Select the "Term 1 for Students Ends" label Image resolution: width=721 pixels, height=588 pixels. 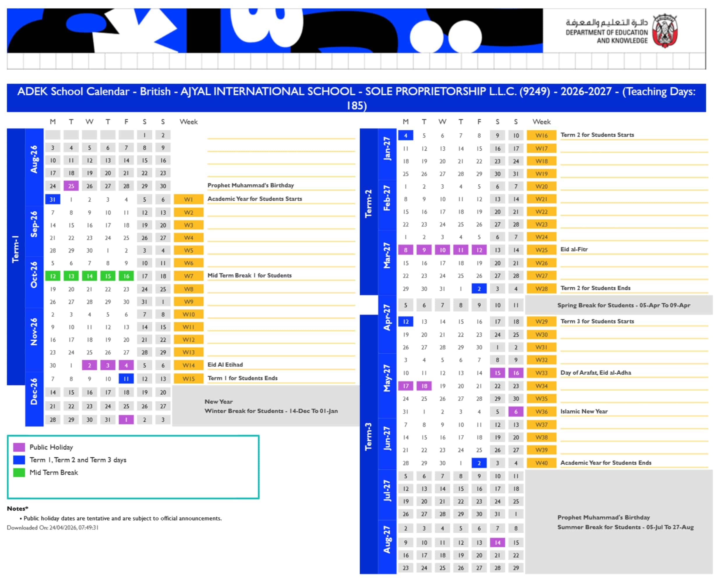[x=243, y=378]
